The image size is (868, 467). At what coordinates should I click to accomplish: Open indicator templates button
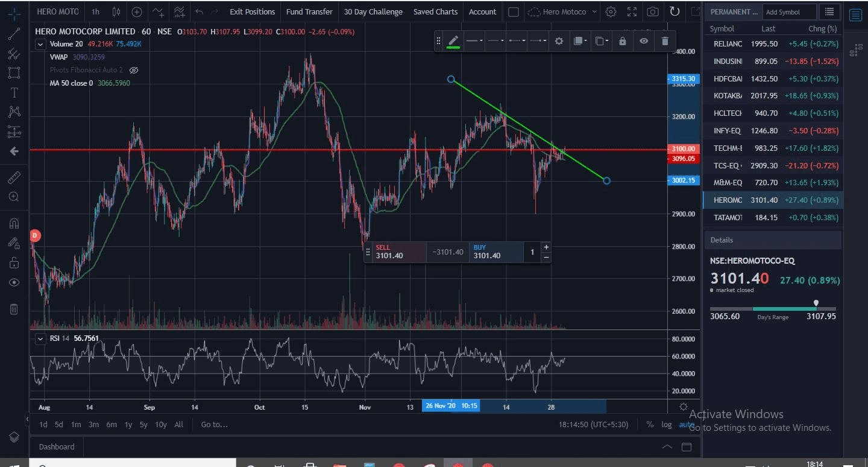[x=179, y=11]
